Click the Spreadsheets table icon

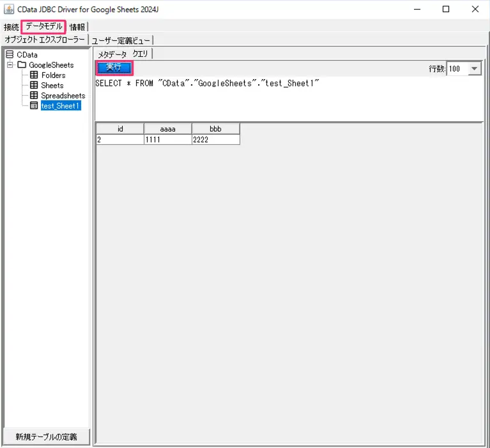[x=34, y=95]
